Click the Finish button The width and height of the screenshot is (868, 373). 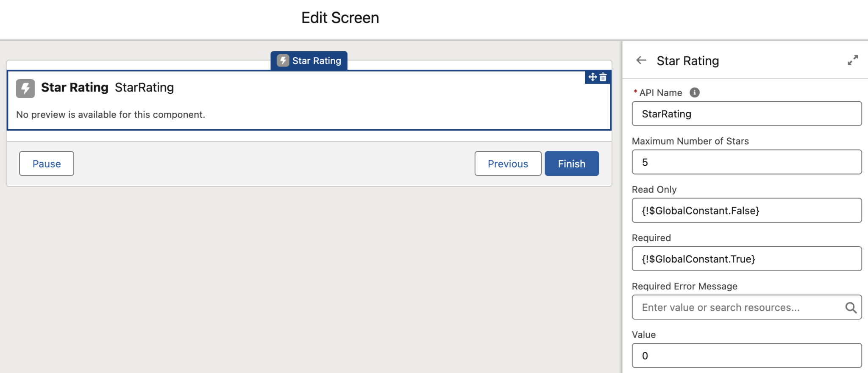[x=571, y=164]
